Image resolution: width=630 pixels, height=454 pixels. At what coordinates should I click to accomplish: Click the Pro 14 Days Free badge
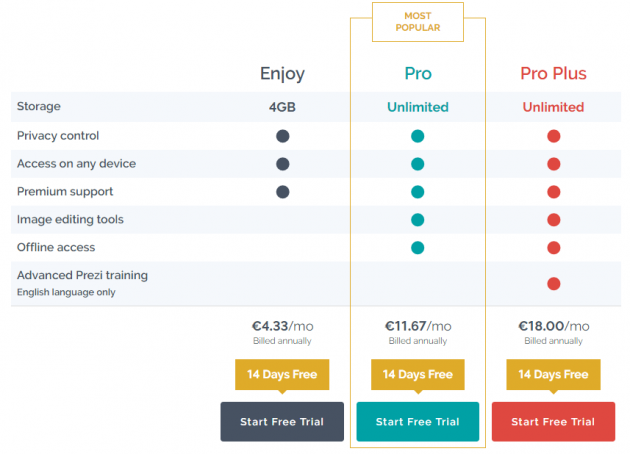417,375
